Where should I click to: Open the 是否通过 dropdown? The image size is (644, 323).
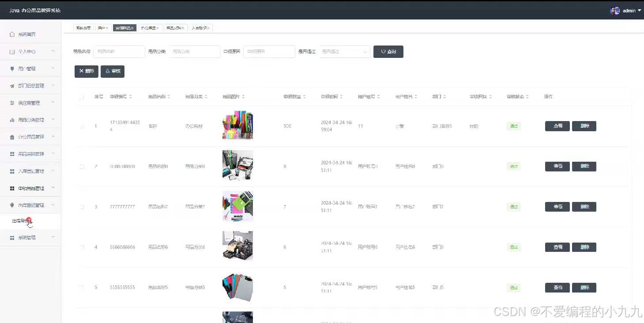click(345, 52)
